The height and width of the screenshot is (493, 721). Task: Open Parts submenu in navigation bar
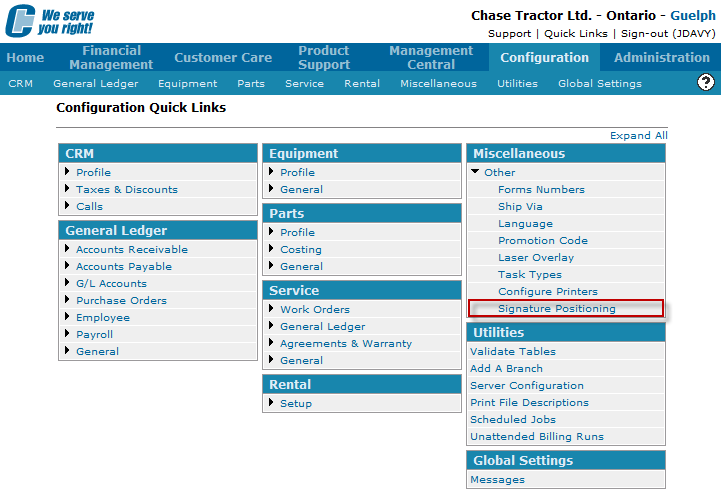(251, 84)
